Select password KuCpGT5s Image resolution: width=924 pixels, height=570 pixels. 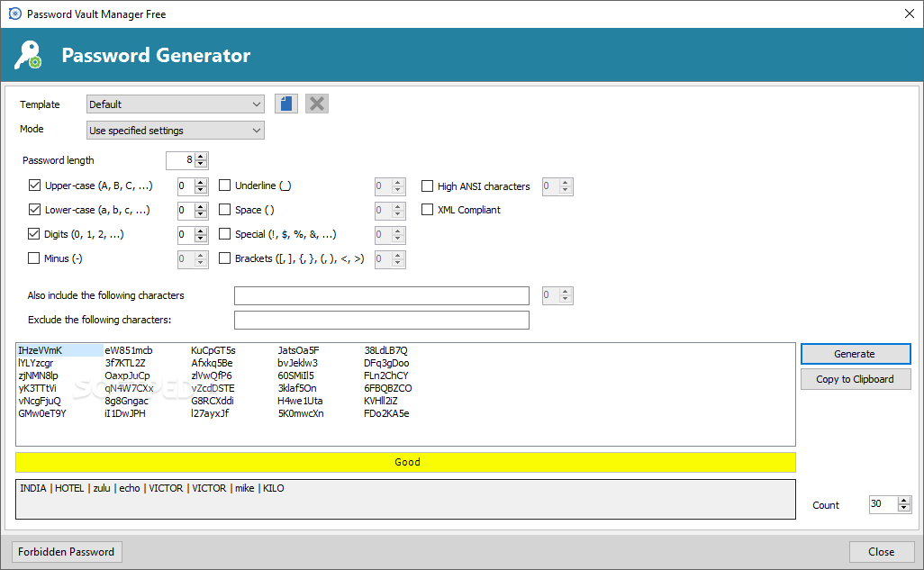coord(213,350)
